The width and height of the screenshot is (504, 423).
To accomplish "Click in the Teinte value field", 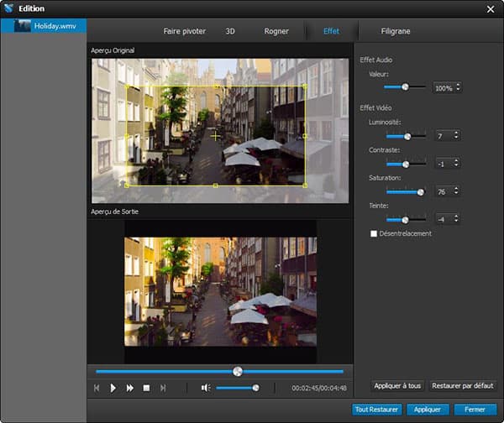I will 441,219.
